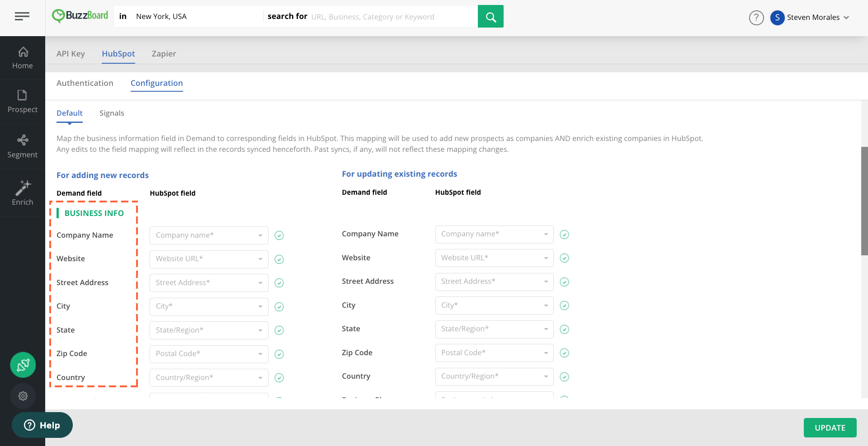Select the Default sub-tab
868x446 pixels.
pyautogui.click(x=70, y=113)
